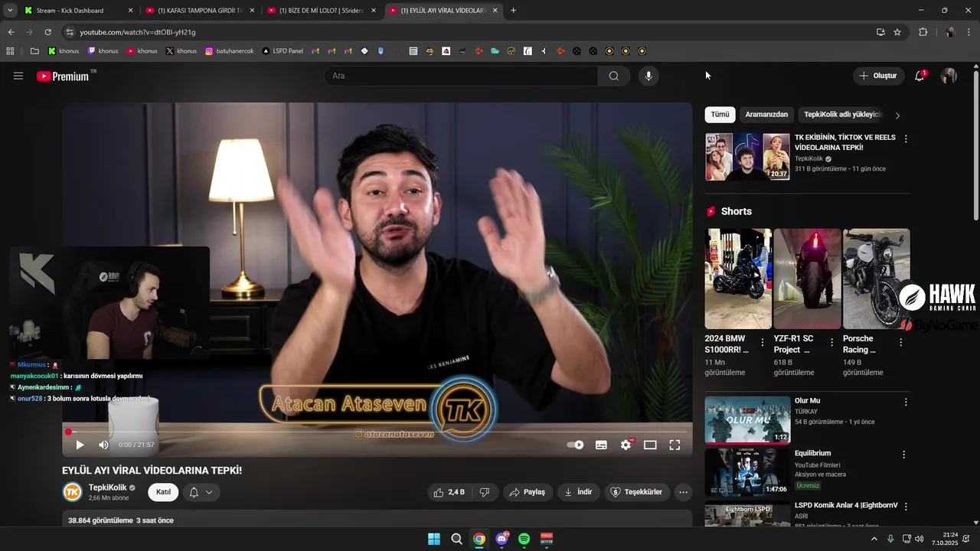This screenshot has width=980, height=551.
Task: Select the TepkiKolik adlı yükleyici chip
Action: click(x=843, y=115)
